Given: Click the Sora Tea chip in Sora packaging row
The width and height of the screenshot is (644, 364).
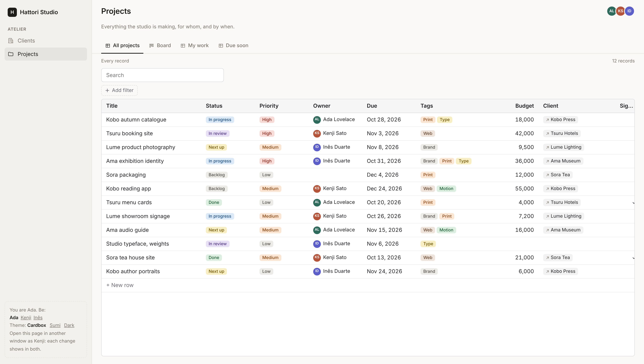Looking at the screenshot, I should [x=558, y=175].
